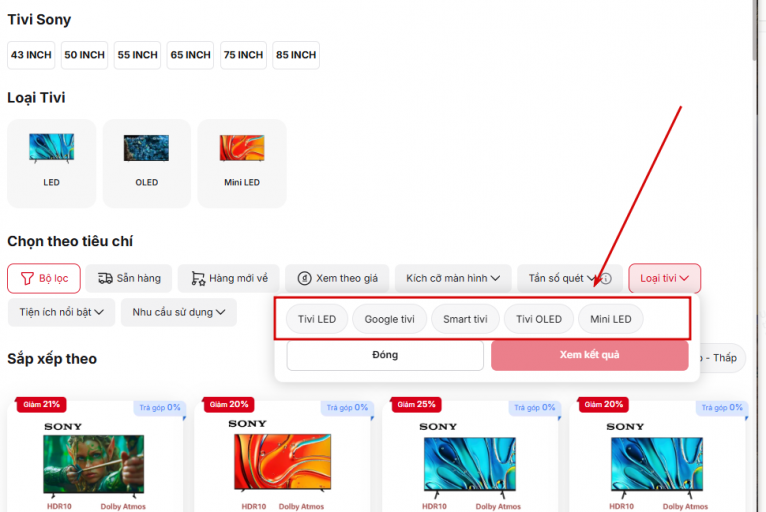Click the info icon beside Tần số quét

coord(606,278)
